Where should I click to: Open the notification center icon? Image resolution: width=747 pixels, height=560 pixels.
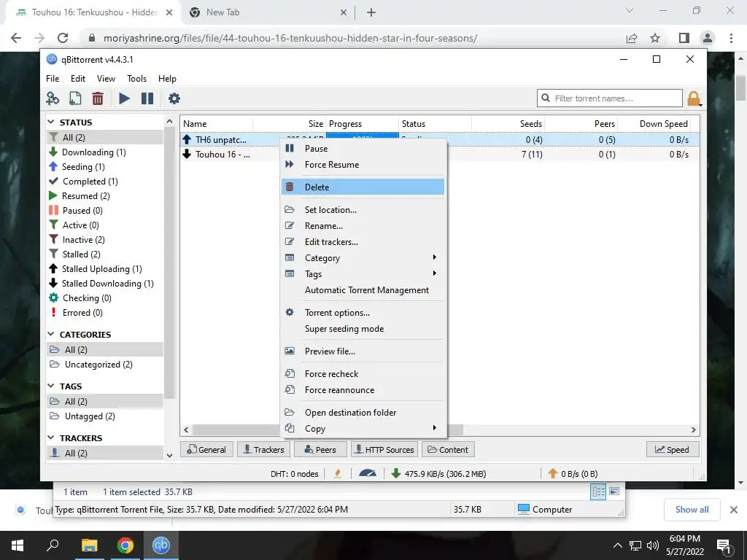click(724, 546)
